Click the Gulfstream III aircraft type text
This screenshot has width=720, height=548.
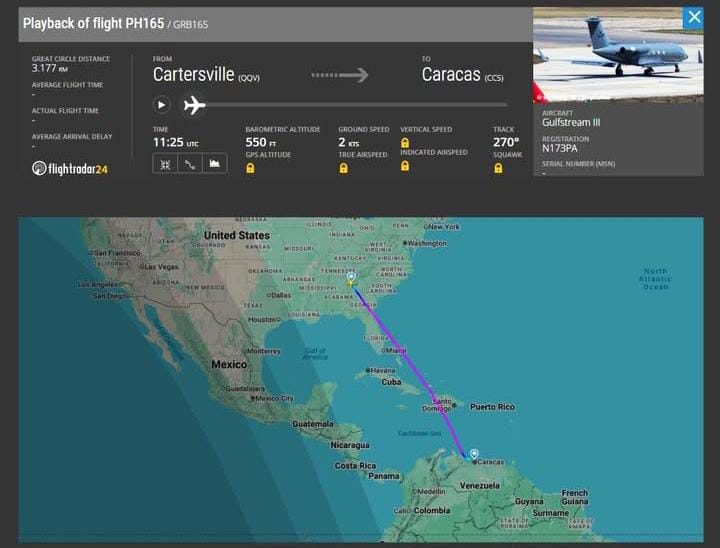pyautogui.click(x=571, y=123)
